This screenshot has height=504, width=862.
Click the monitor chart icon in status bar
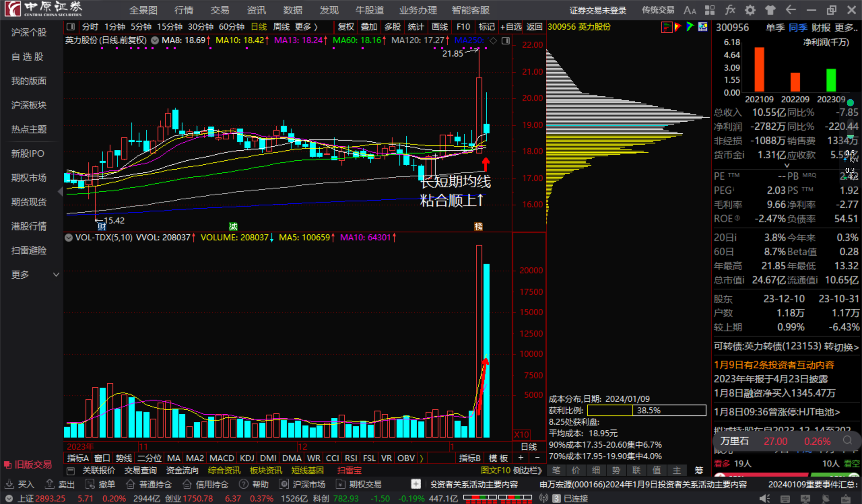click(805, 499)
